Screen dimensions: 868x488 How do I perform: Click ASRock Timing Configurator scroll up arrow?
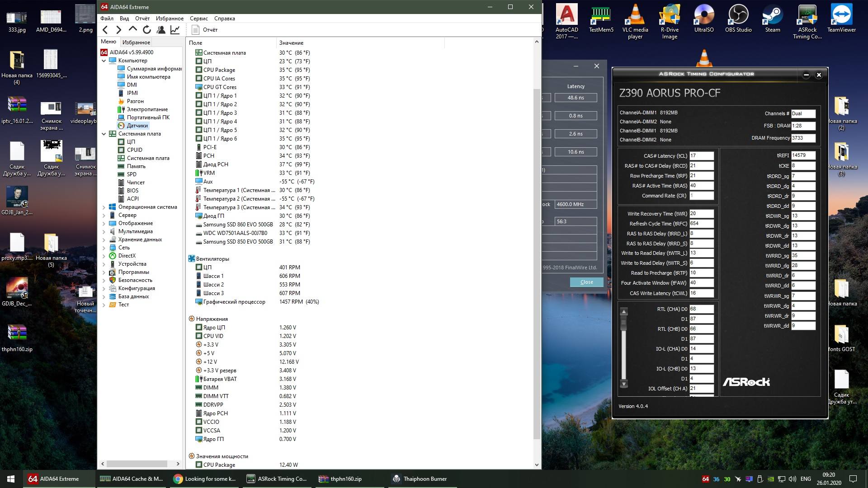pyautogui.click(x=624, y=311)
